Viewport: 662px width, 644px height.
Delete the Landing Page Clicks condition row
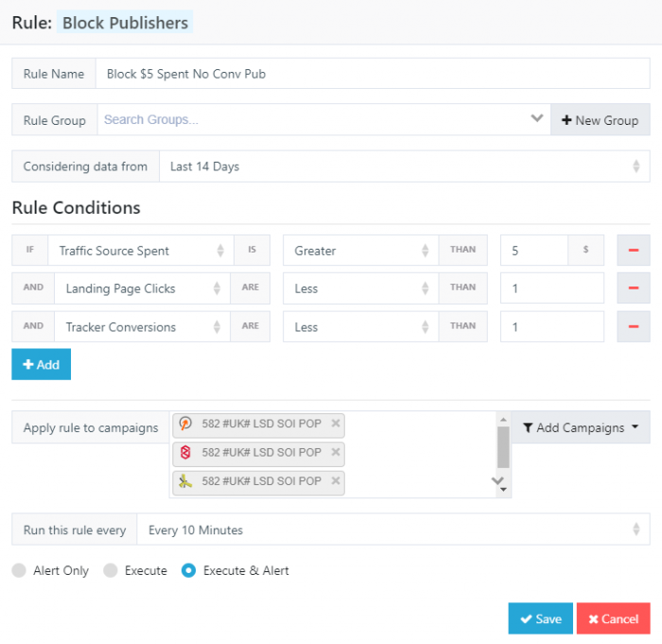coord(633,288)
